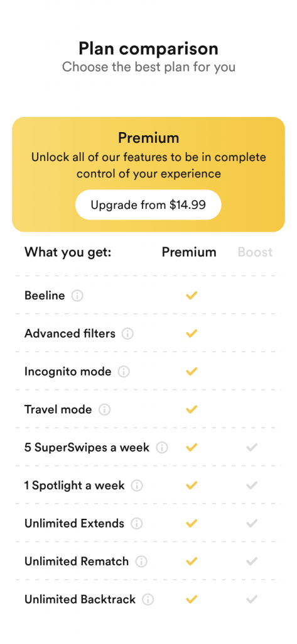
Task: Click the Unlimited Rematch feature label
Action: (x=77, y=562)
